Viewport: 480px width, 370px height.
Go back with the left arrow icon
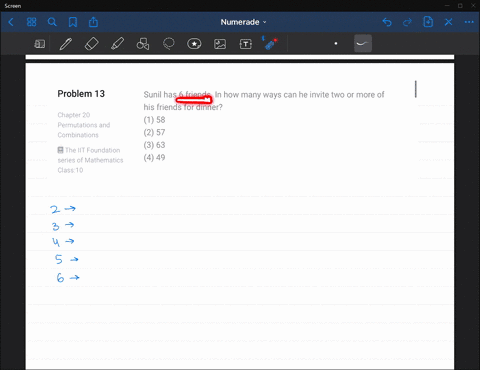(x=11, y=22)
